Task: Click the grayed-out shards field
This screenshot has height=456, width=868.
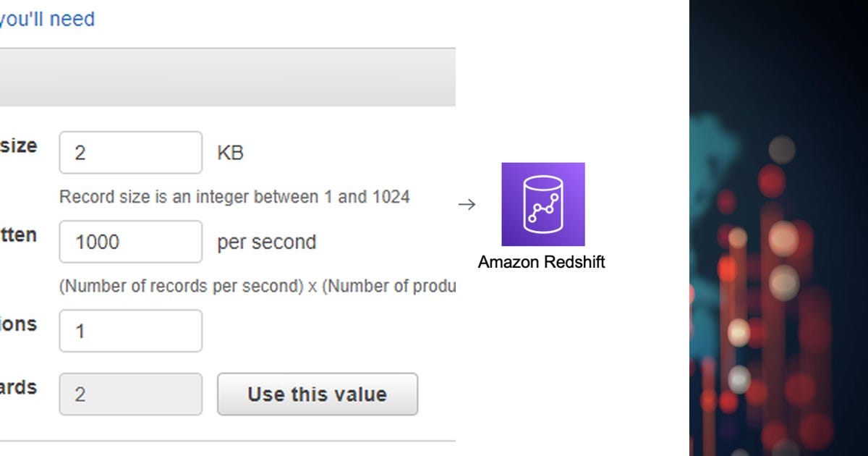Action: click(131, 394)
